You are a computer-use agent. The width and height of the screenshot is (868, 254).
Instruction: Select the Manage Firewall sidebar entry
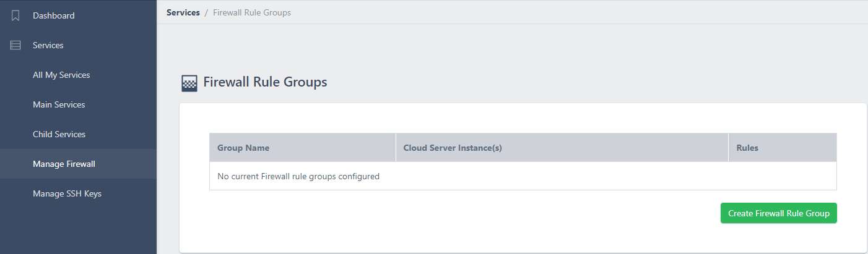click(x=78, y=164)
